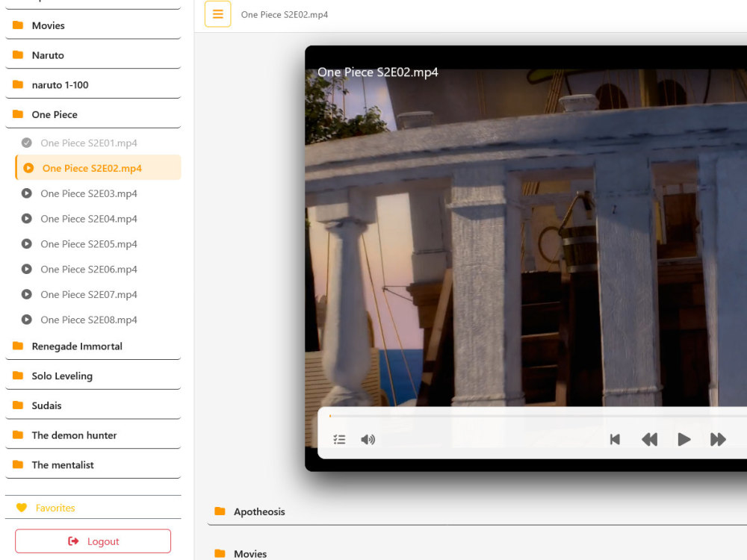Click the folder icon next to Sudais

tap(18, 405)
